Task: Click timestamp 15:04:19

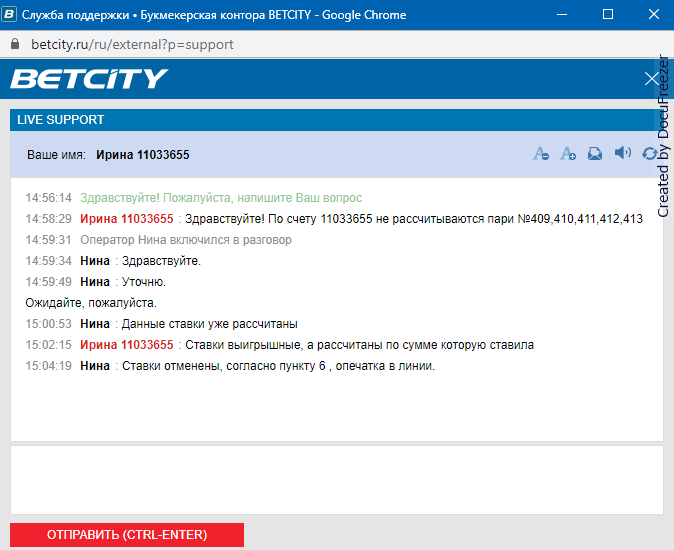Action: (49, 366)
